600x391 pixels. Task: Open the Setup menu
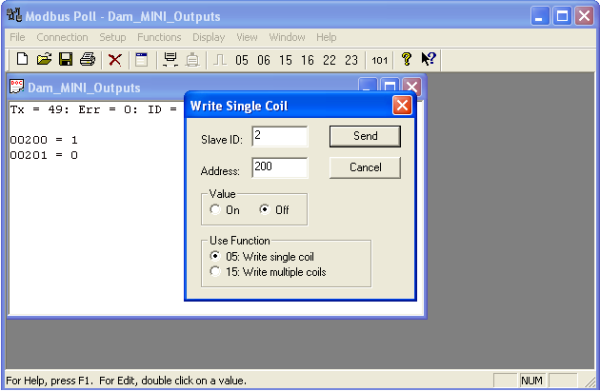click(x=112, y=37)
